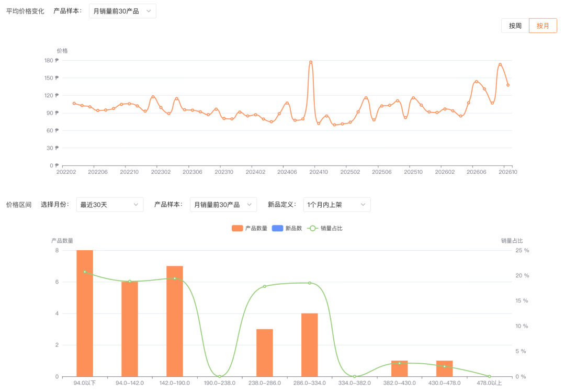Click the 382.0–430.0 bar

400,368
